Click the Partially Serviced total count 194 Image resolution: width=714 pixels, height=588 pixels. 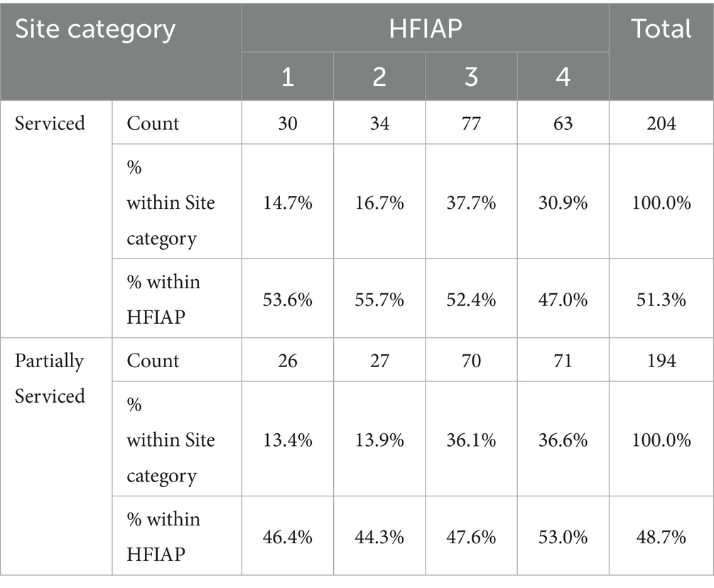coord(661,359)
